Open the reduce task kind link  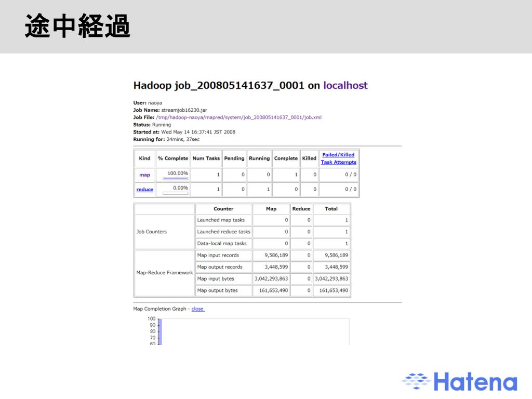(x=144, y=190)
